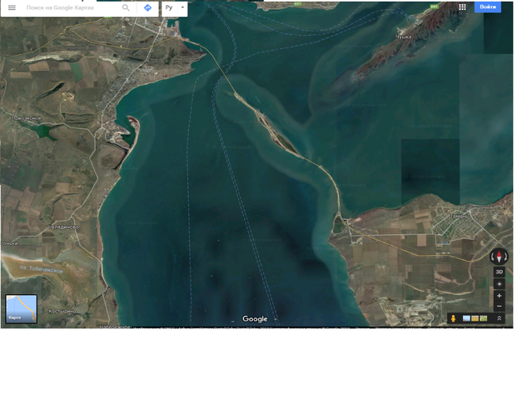This screenshot has height=400, width=532.
Task: Rotate map clockwise with compass right arrow
Action: pos(506,257)
